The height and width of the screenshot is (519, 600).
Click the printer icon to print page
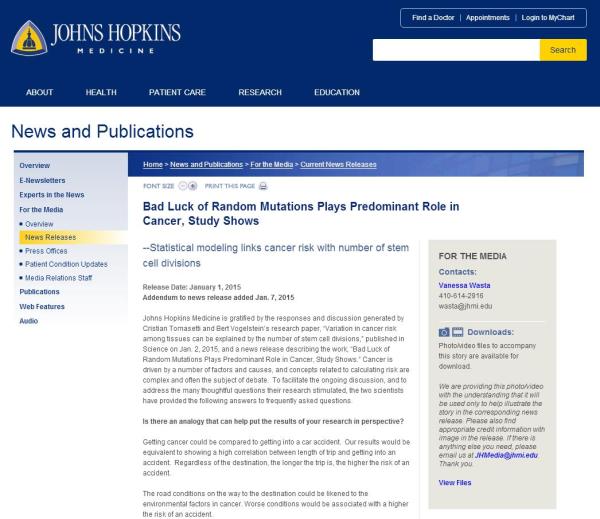pyautogui.click(x=263, y=186)
